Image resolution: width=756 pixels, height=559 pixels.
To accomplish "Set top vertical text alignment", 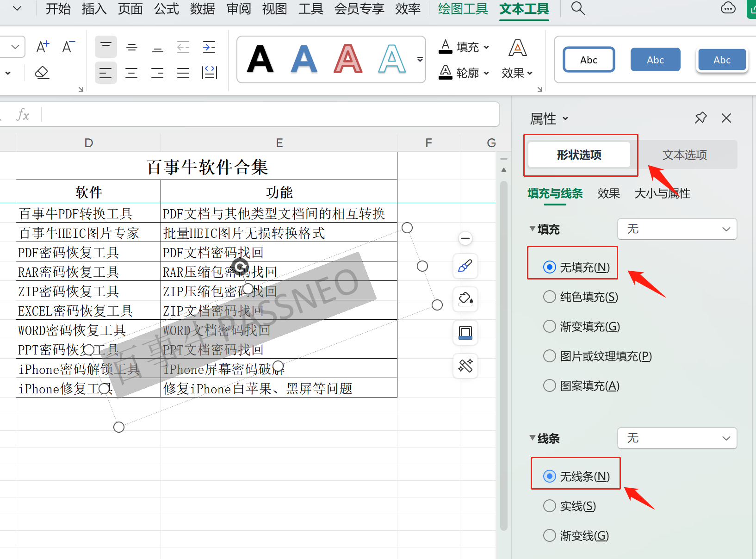I will click(x=105, y=47).
